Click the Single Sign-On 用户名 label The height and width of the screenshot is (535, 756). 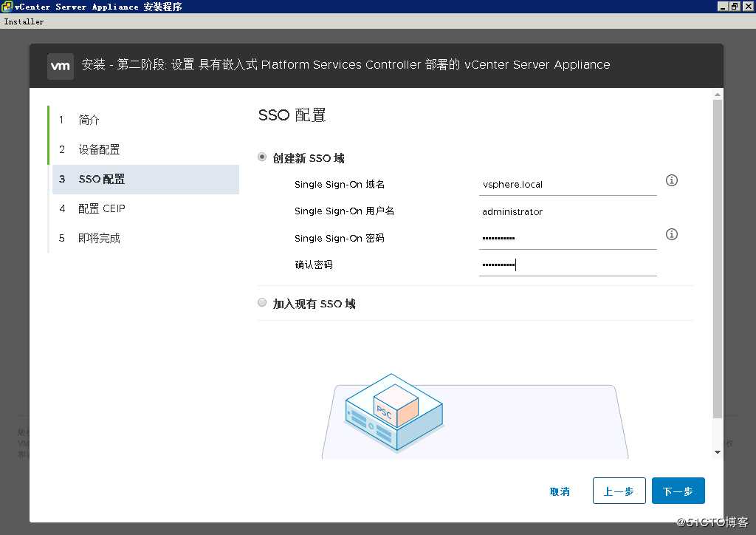click(x=344, y=211)
